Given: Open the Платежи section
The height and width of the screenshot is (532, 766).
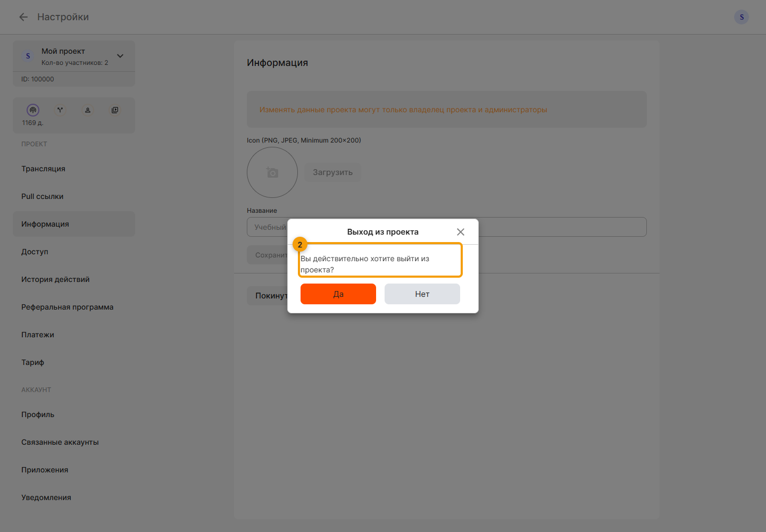Looking at the screenshot, I should (x=74, y=335).
